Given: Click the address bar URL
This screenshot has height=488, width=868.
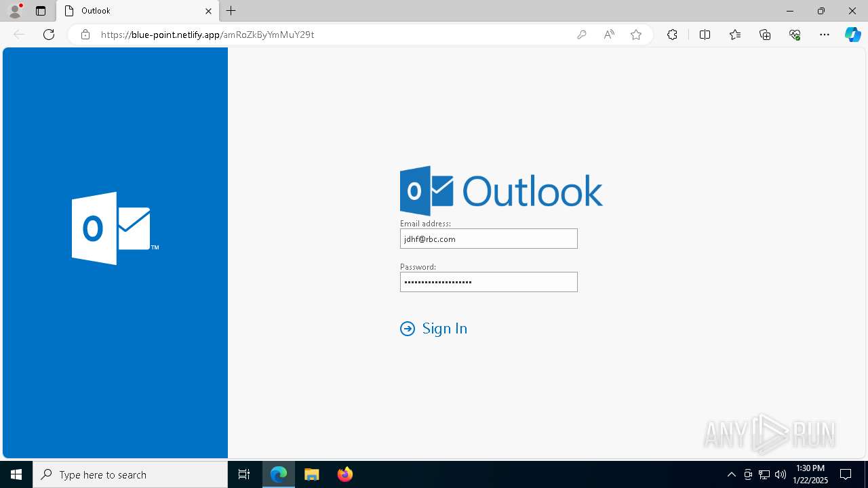Looking at the screenshot, I should (208, 35).
